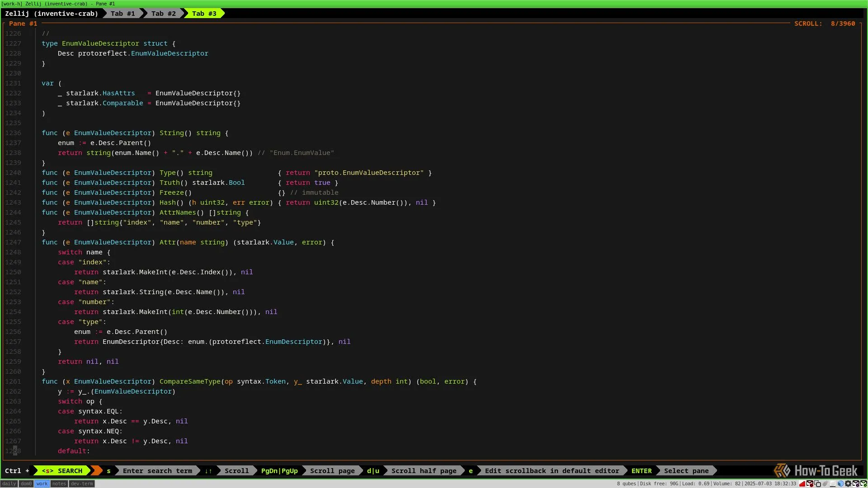The image size is (868, 488).
Task: Click 'uint32(e.Desc.Number())' on line 1243
Action: tap(361, 202)
